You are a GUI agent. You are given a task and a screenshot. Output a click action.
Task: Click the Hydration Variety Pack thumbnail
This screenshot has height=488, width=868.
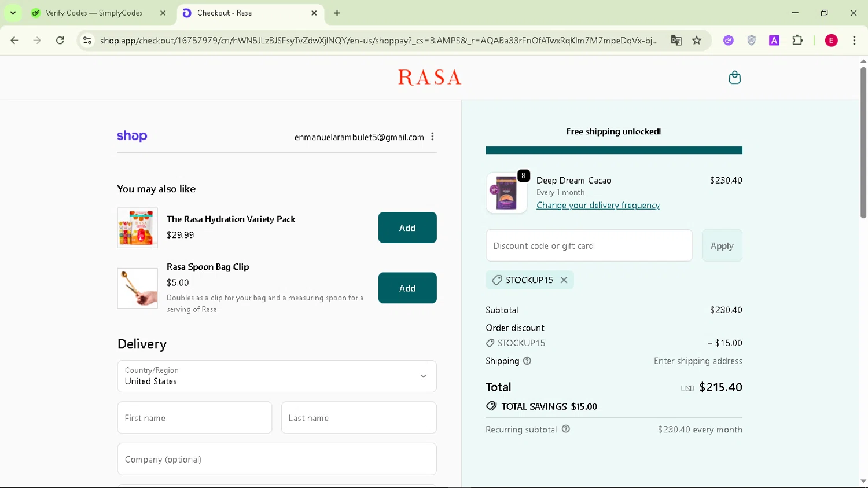click(x=138, y=228)
